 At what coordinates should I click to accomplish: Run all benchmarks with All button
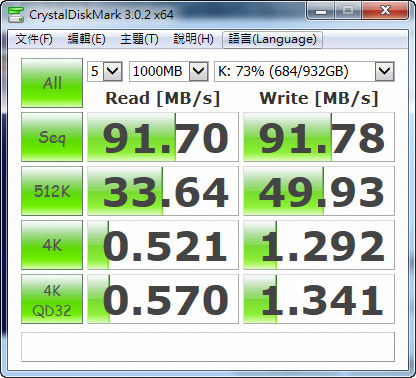click(52, 83)
